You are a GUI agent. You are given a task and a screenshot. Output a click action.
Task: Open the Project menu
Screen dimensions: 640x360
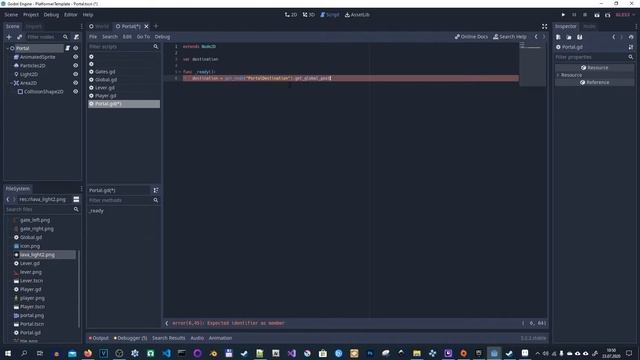(31, 15)
